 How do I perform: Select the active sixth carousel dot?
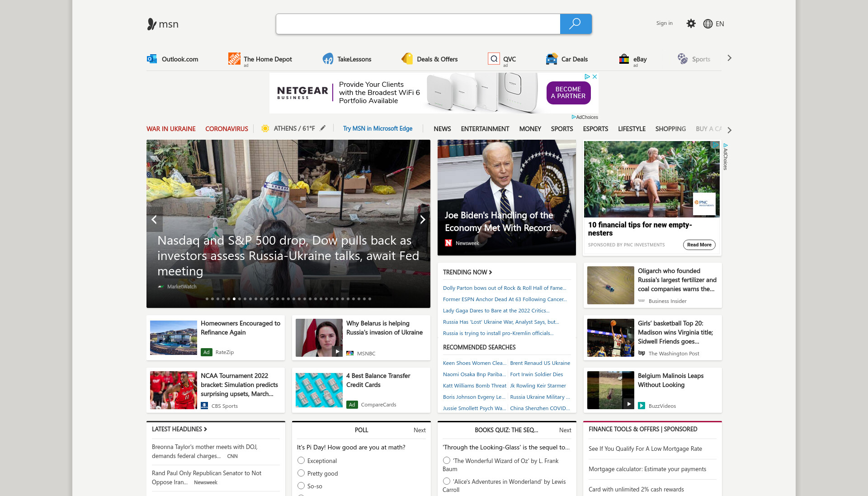pos(234,299)
